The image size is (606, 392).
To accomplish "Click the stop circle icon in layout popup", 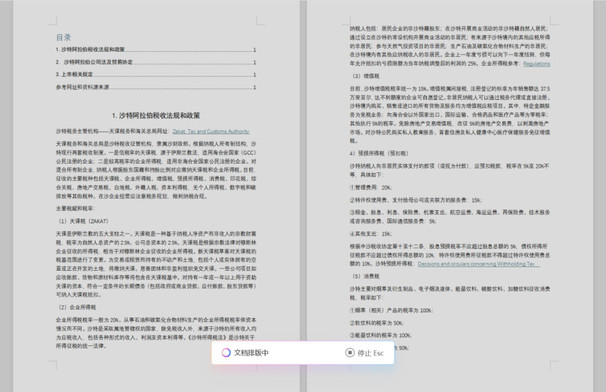I will point(349,353).
